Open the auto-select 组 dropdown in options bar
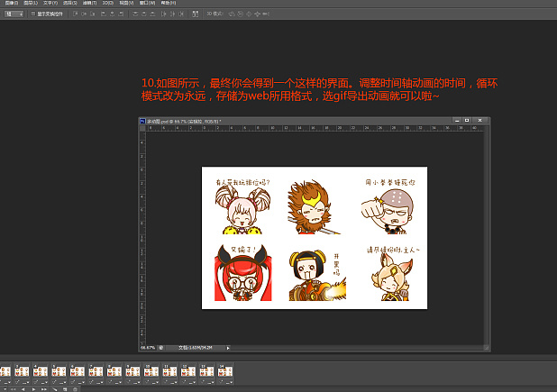The width and height of the screenshot is (557, 392). (x=14, y=14)
